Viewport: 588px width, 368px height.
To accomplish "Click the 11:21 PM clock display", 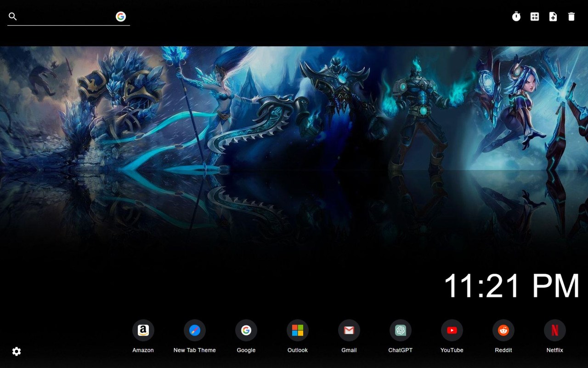I will point(512,286).
